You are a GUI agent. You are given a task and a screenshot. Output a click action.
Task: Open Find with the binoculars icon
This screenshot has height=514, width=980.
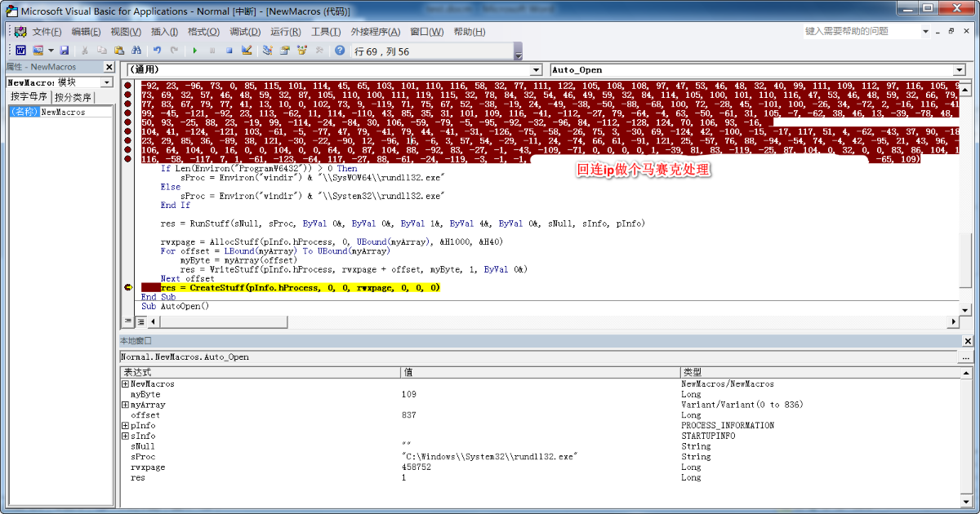click(135, 51)
